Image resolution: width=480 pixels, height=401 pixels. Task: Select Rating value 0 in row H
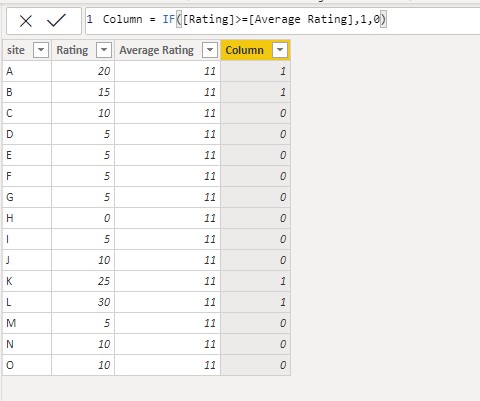[83, 218]
